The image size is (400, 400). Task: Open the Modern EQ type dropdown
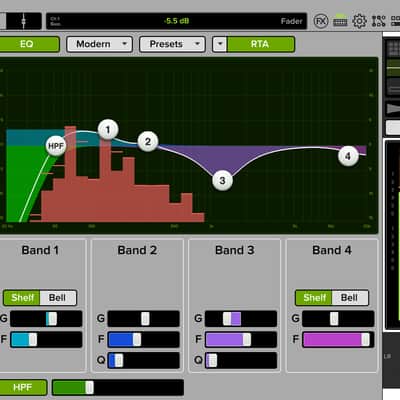pyautogui.click(x=99, y=44)
